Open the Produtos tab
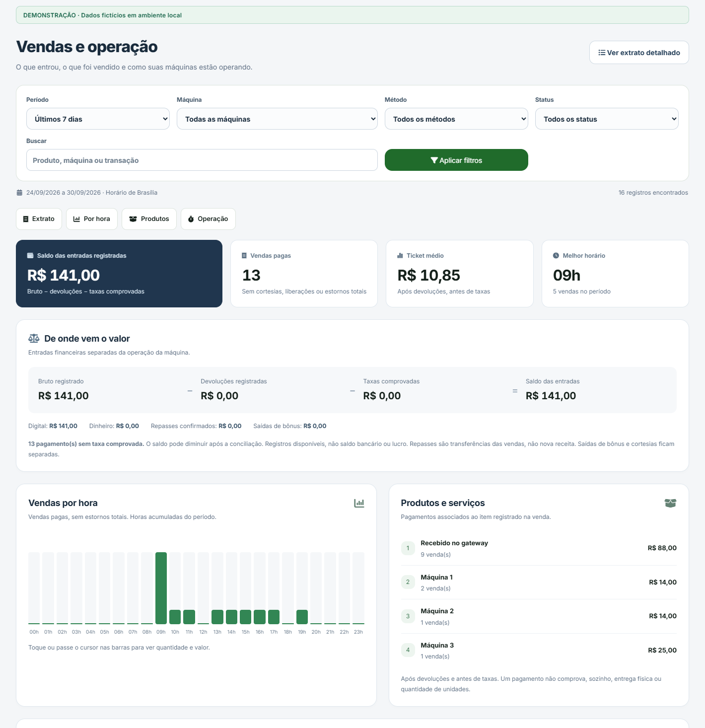The width and height of the screenshot is (705, 728). point(149,219)
